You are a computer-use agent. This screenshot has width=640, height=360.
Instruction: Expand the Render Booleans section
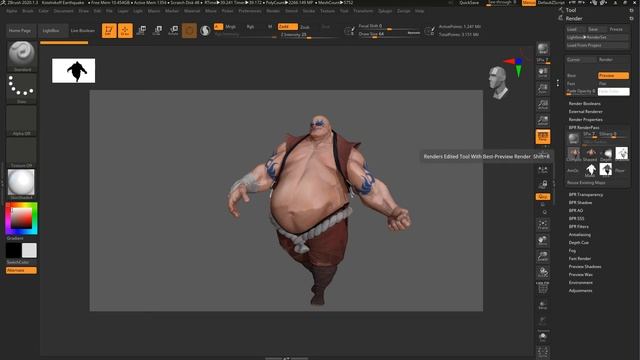point(584,104)
